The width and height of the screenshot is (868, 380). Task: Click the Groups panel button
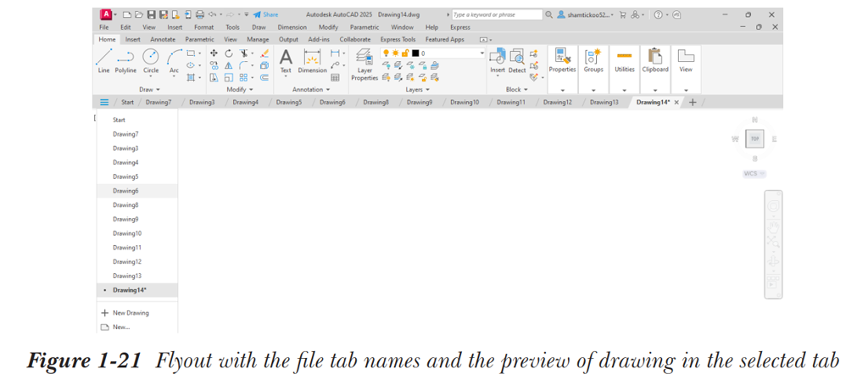coord(593,60)
